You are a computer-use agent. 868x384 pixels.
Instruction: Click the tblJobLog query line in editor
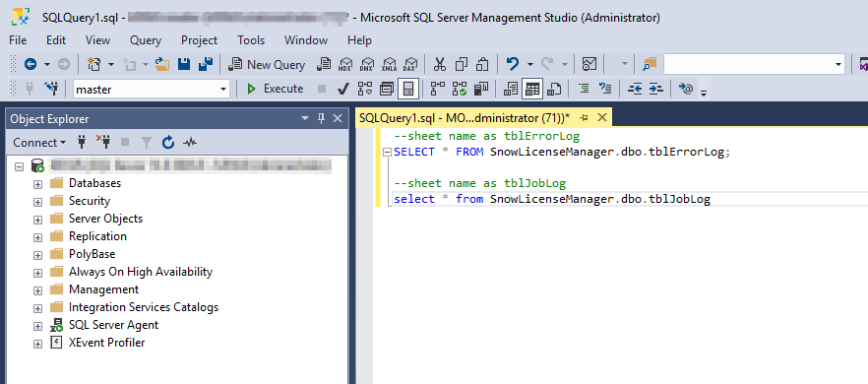pyautogui.click(x=552, y=200)
